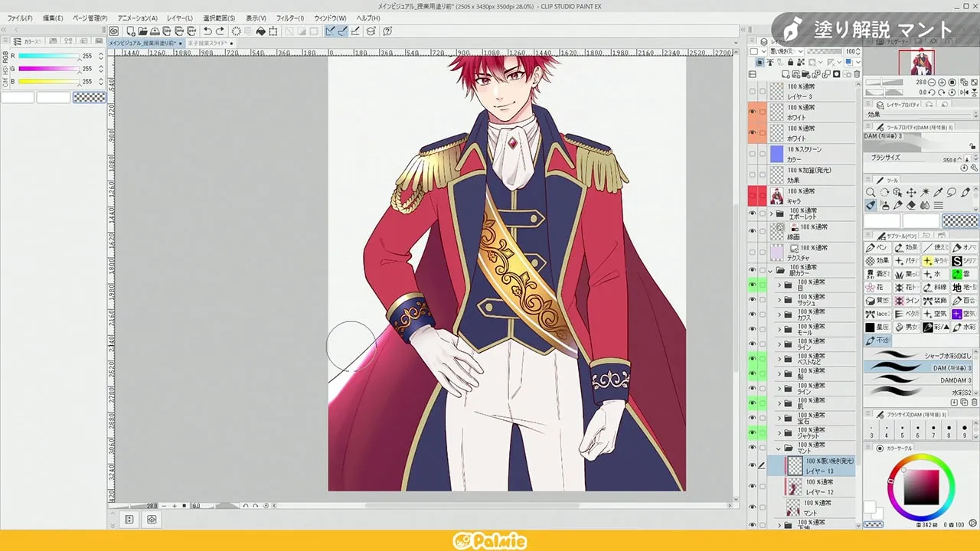Toggle visibility of レイヤー 12

tap(752, 487)
